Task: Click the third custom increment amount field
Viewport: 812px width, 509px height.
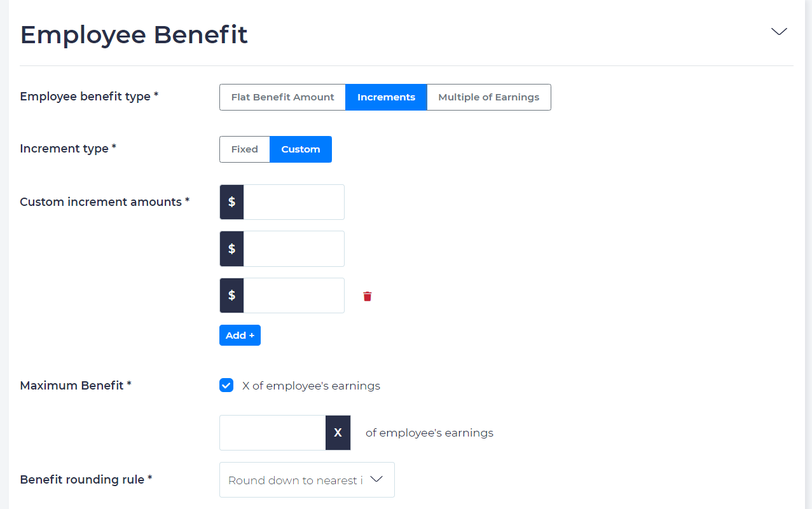Action: (x=294, y=295)
